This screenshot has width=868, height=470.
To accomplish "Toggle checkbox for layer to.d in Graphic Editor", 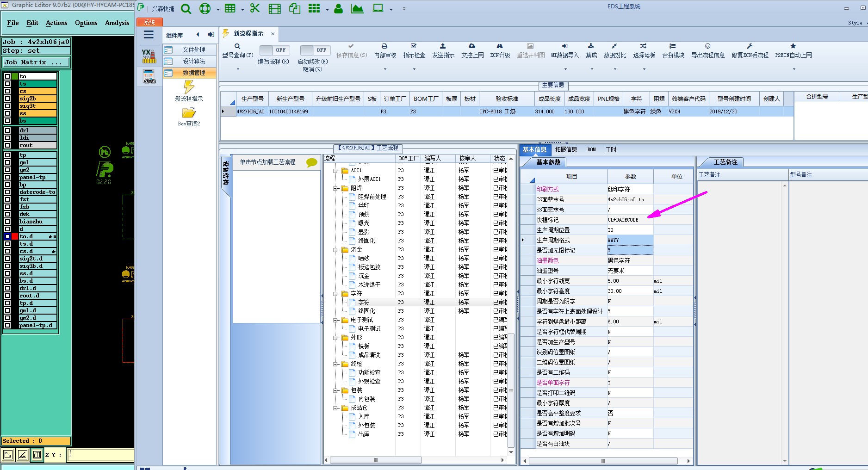I will click(7, 236).
